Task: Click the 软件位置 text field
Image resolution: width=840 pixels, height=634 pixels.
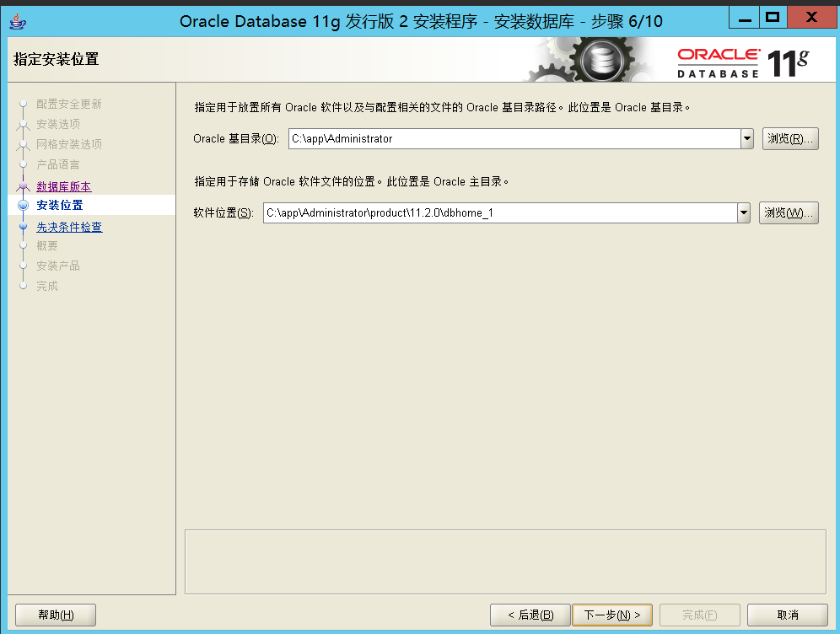Action: 500,212
